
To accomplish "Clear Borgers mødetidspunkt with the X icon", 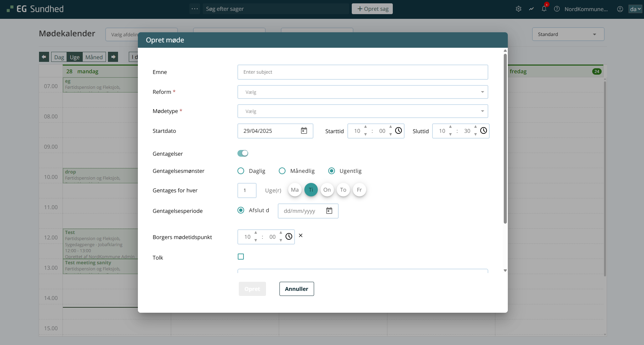I will pyautogui.click(x=301, y=236).
